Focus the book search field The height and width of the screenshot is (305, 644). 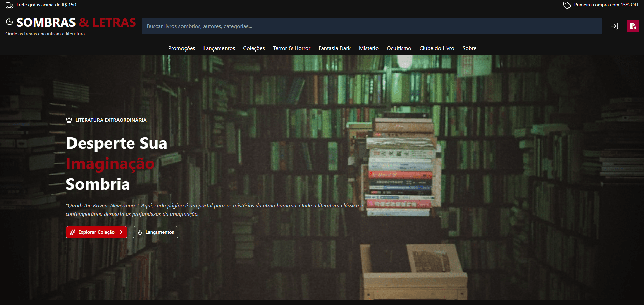[371, 26]
